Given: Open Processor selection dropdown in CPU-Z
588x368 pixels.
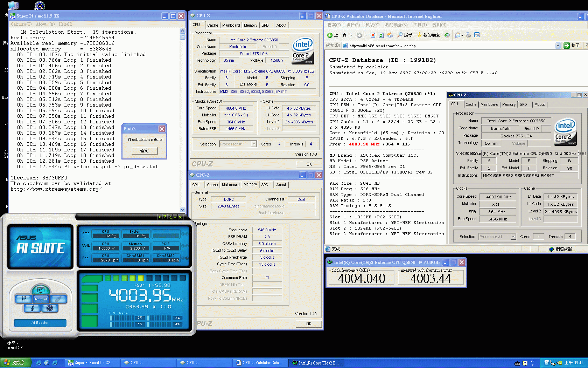Looking at the screenshot, I should tap(254, 144).
